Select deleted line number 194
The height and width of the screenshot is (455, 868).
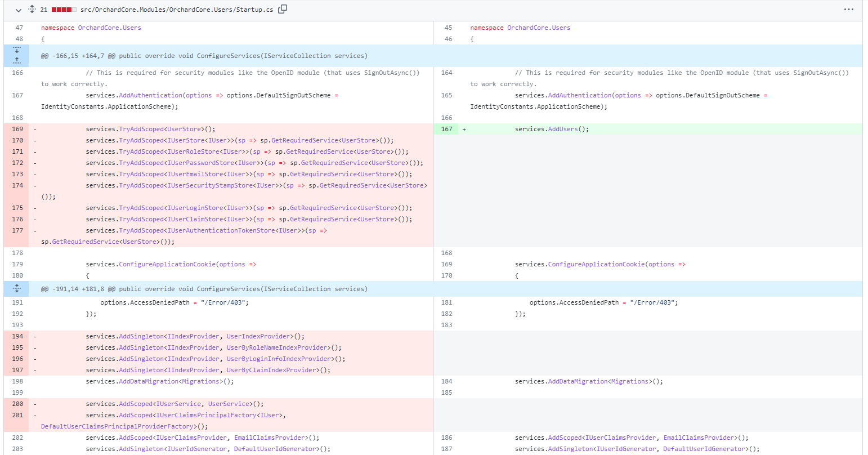click(17, 336)
